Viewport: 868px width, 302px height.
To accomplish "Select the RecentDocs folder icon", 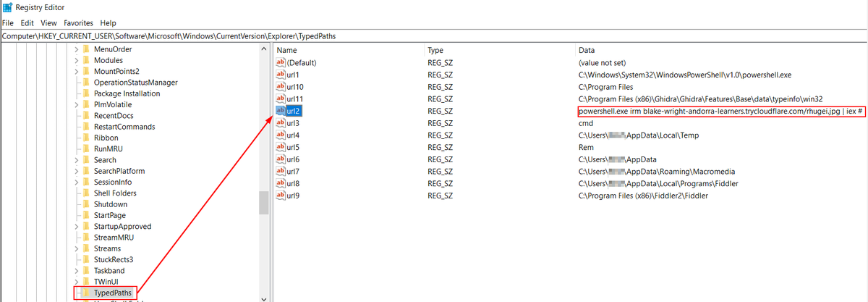I will coord(87,116).
